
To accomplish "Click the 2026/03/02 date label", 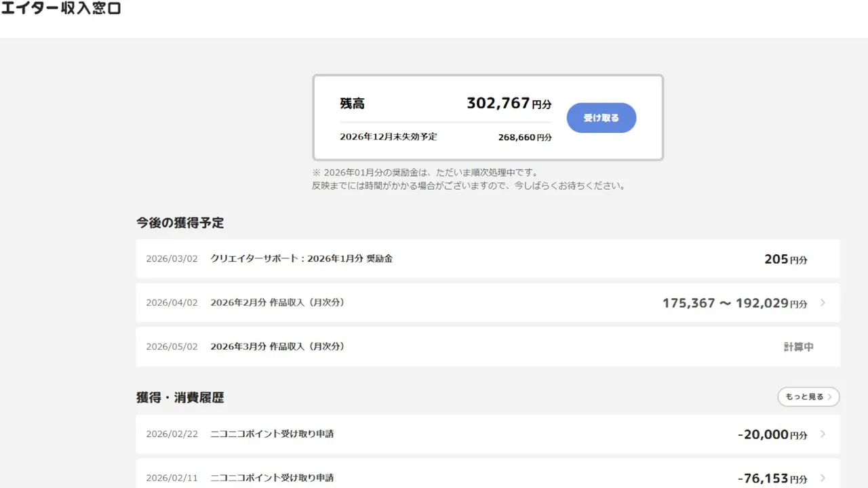I will (172, 259).
